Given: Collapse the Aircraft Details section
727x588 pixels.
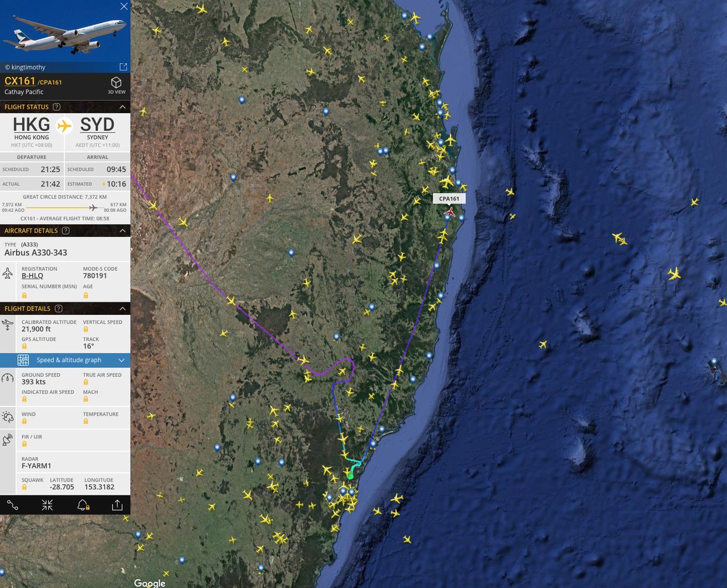Looking at the screenshot, I should tap(122, 231).
